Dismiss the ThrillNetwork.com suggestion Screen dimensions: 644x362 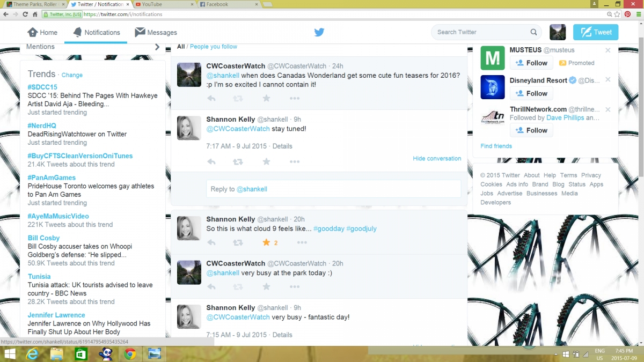tap(608, 109)
